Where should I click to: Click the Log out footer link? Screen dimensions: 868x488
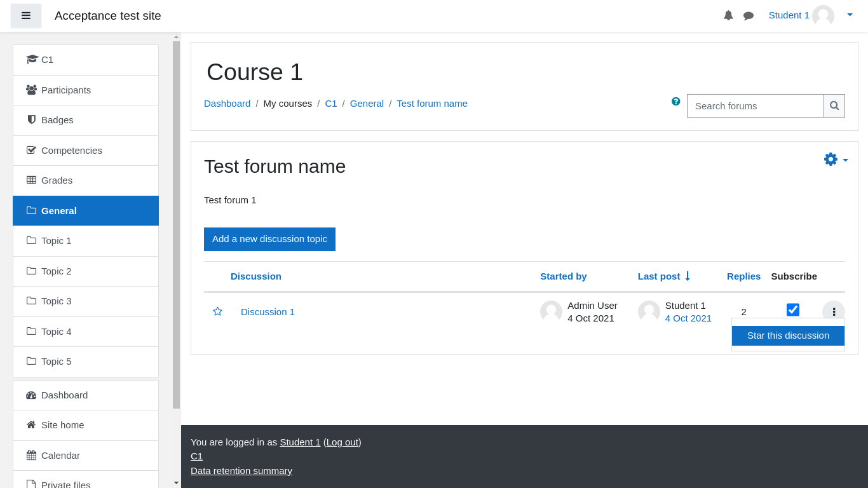[342, 442]
